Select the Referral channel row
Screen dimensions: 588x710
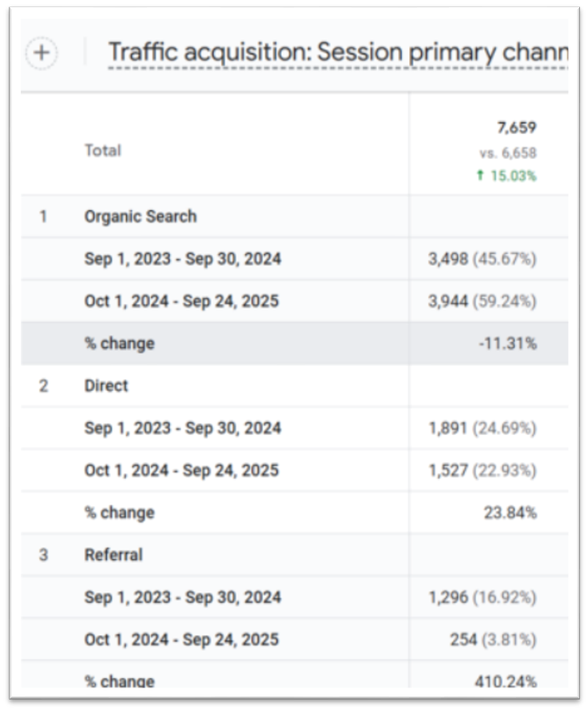[113, 555]
